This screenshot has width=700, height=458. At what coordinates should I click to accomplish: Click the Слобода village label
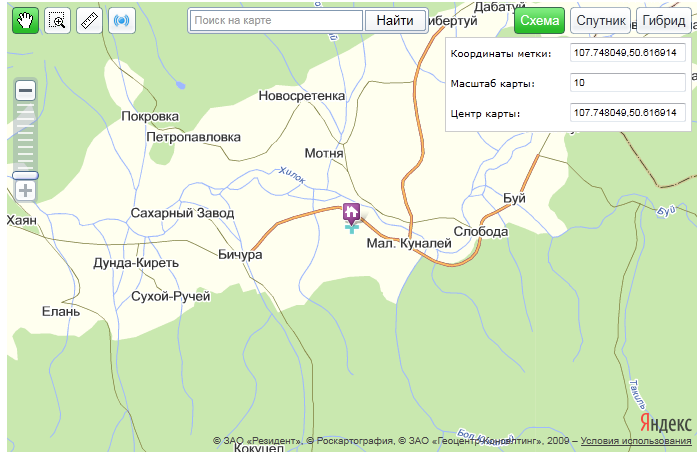tap(481, 232)
